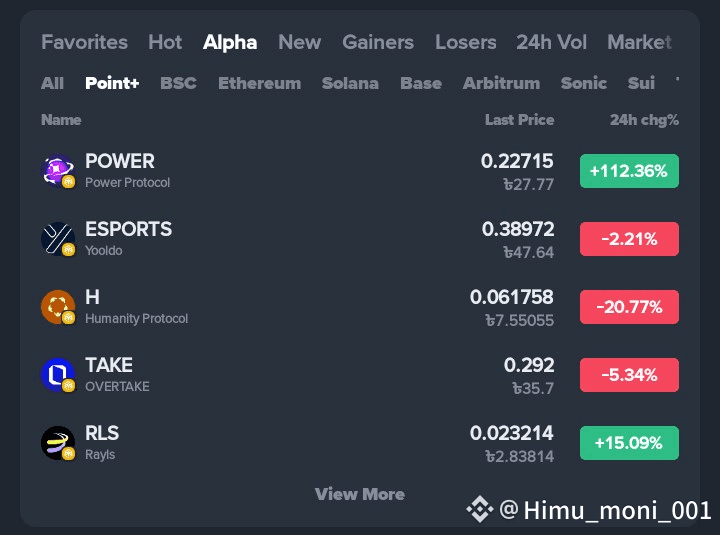
Task: Switch to the 24h Vol tab
Action: click(x=551, y=42)
